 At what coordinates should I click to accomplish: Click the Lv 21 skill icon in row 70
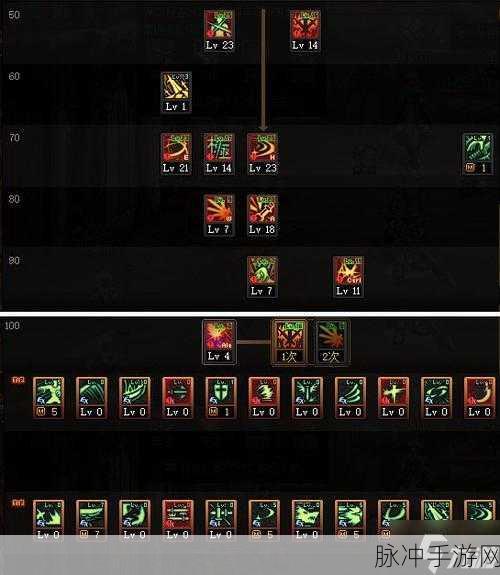click(176, 154)
